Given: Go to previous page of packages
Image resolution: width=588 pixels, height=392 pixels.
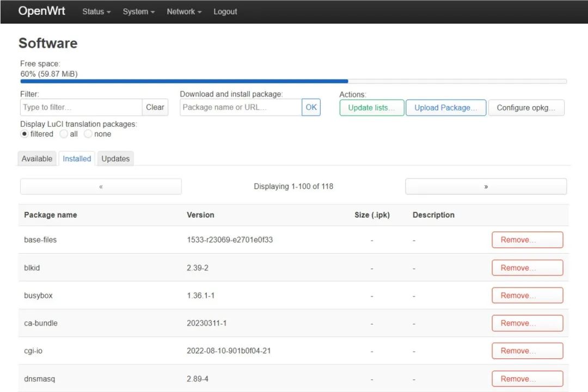Looking at the screenshot, I should [101, 186].
